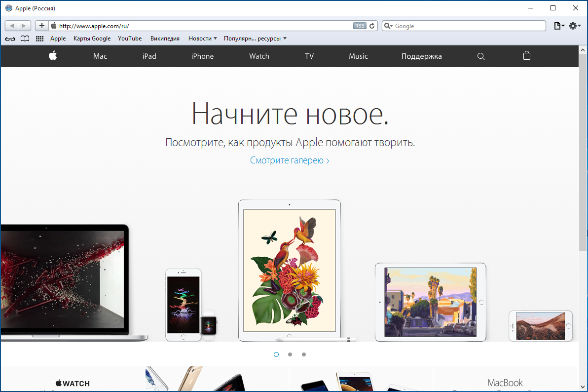Show all bookmarks book icon
The width and height of the screenshot is (588, 392).
click(x=25, y=39)
